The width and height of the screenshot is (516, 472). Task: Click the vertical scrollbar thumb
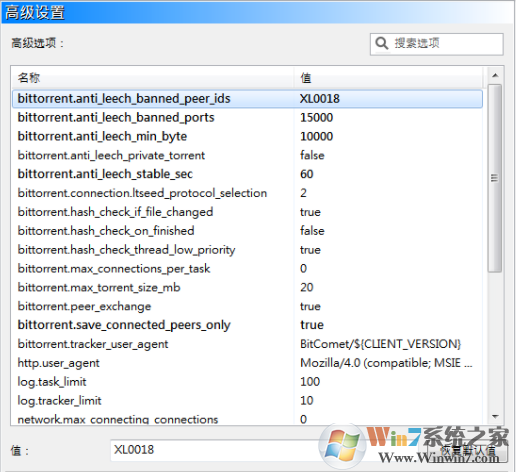tap(495, 179)
